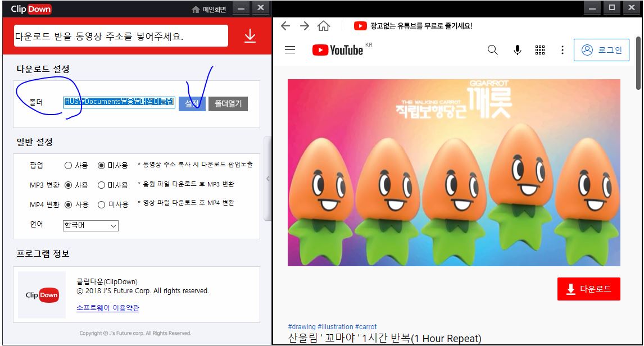Click the carrot video thumbnail
The height and width of the screenshot is (346, 644).
click(454, 173)
